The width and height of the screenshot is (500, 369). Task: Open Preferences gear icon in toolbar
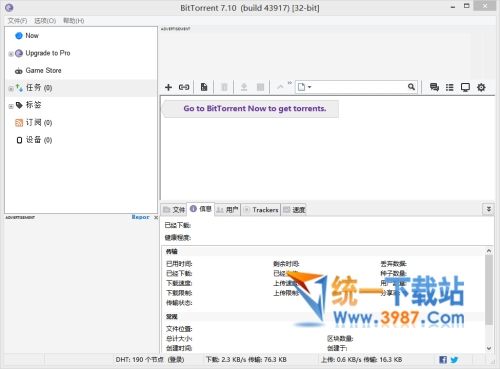point(481,87)
